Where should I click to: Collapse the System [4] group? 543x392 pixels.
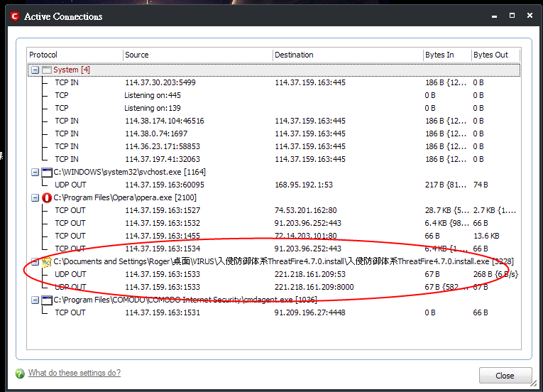(x=35, y=70)
